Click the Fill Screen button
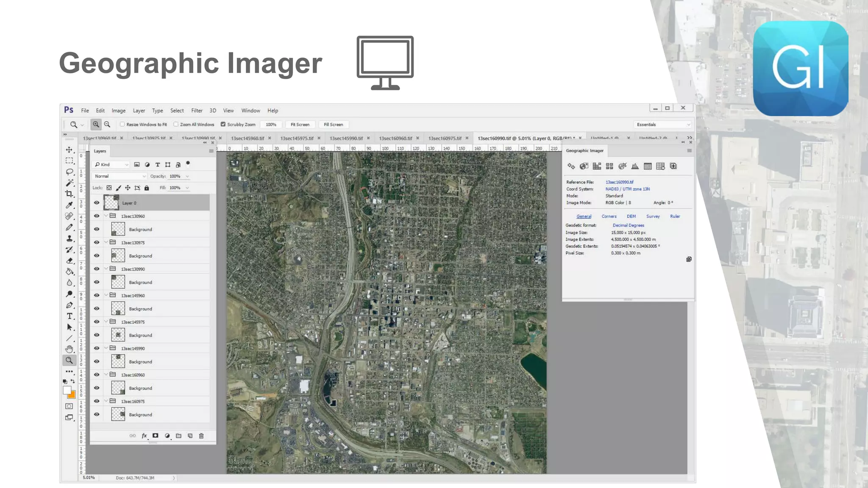The image size is (868, 488). point(334,125)
